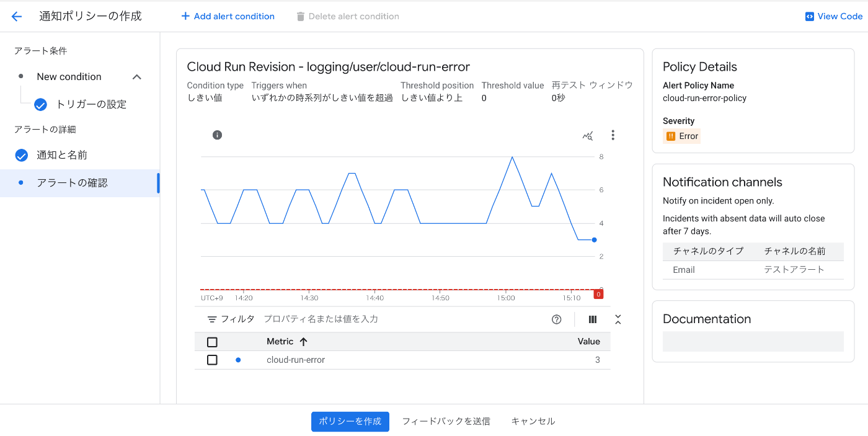Open View Code link
This screenshot has height=436, width=868.
point(834,16)
